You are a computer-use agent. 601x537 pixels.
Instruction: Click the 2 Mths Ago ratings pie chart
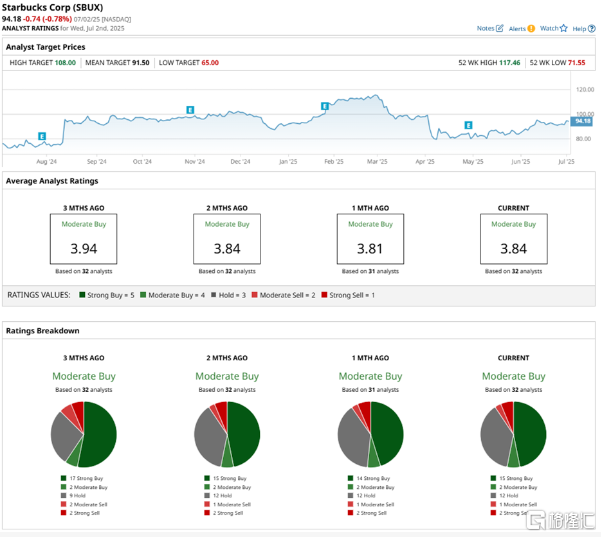(x=227, y=434)
